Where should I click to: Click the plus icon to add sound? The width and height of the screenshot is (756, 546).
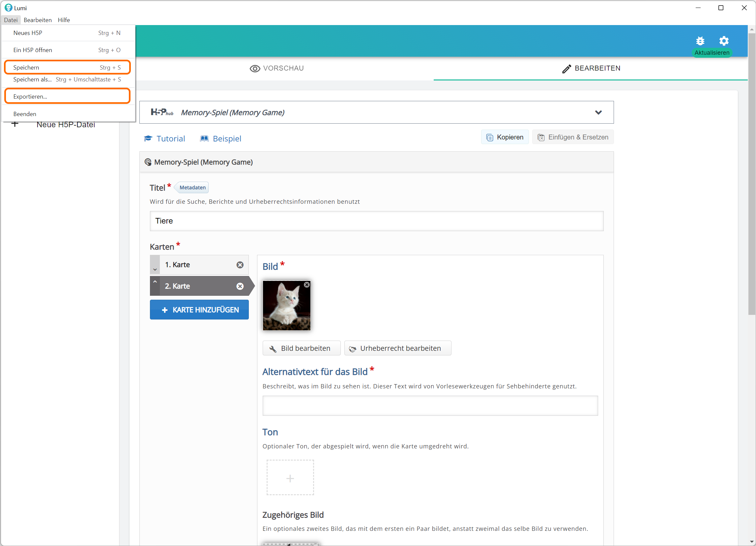290,478
